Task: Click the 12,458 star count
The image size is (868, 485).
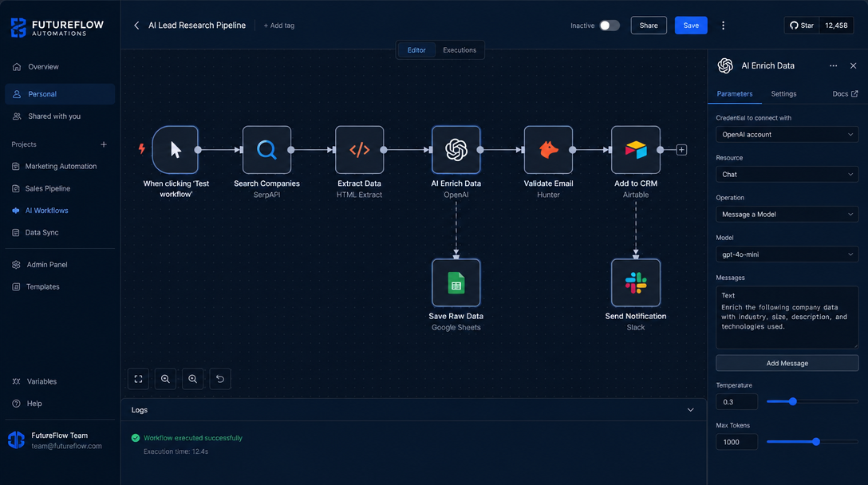Action: coord(836,26)
